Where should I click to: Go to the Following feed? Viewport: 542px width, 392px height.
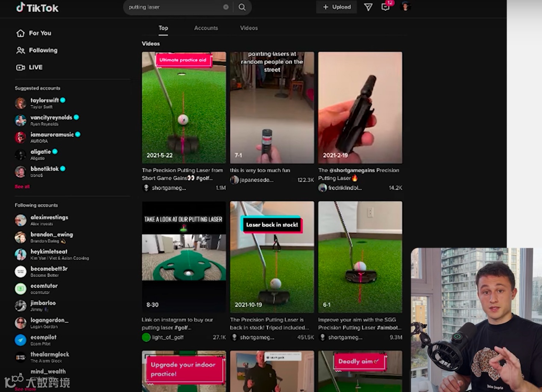43,50
